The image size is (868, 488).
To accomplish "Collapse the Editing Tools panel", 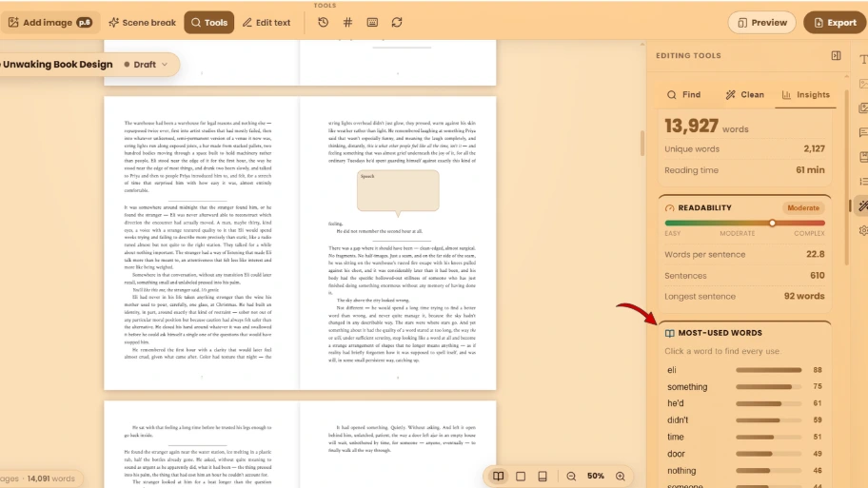I will 836,55.
